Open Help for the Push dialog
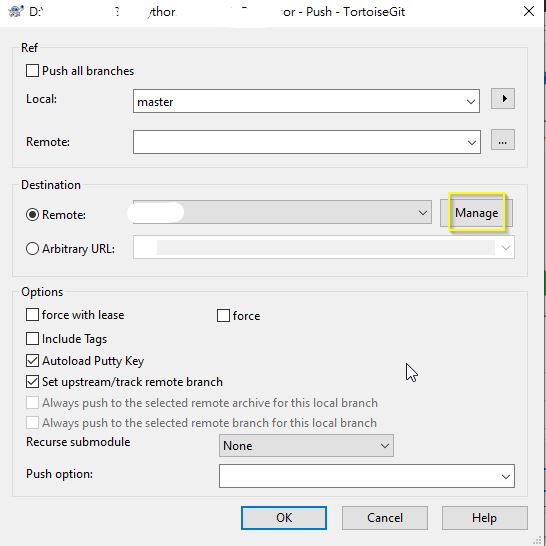Image resolution: width=546 pixels, height=546 pixels. point(484,518)
